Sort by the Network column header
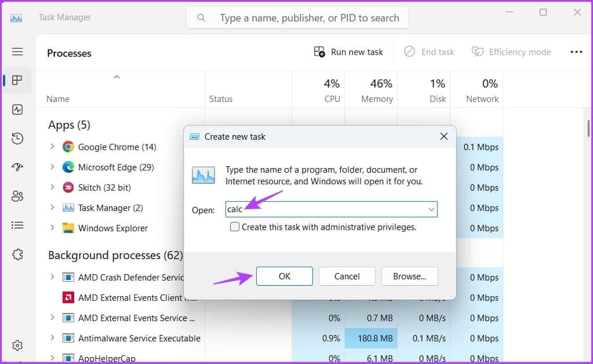Screen dimensions: 593x364 (x=482, y=99)
